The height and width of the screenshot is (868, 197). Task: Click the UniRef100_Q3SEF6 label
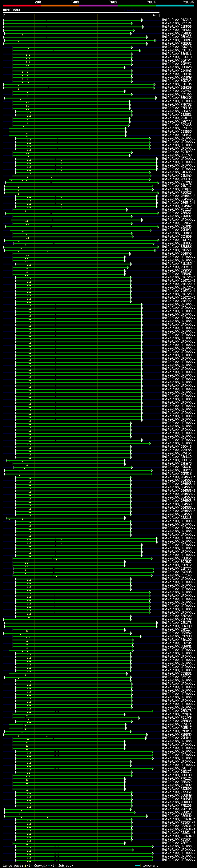click(177, 128)
